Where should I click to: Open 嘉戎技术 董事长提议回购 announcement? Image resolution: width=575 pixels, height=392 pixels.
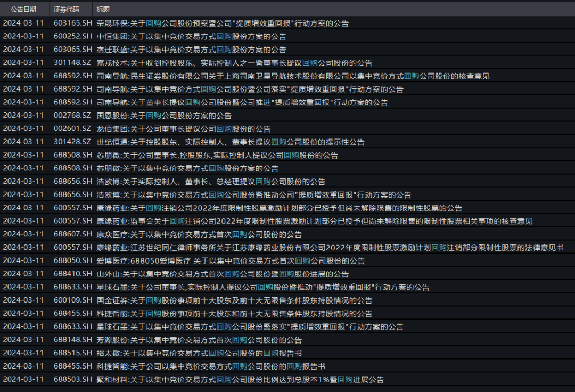click(x=234, y=63)
